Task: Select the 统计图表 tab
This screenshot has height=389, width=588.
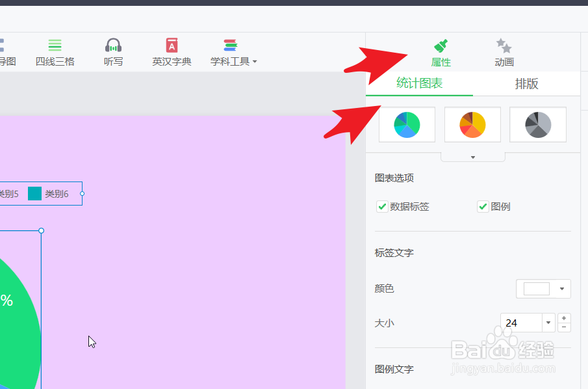Action: pos(420,83)
